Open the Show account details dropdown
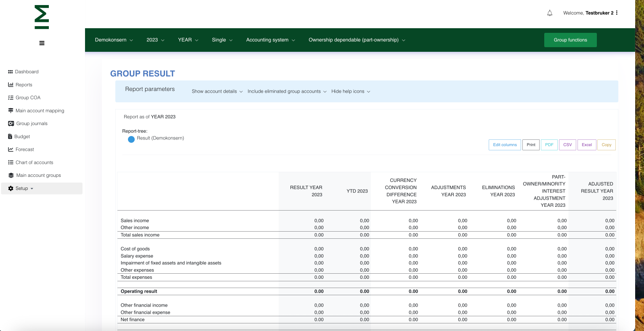The width and height of the screenshot is (644, 331). point(217,91)
